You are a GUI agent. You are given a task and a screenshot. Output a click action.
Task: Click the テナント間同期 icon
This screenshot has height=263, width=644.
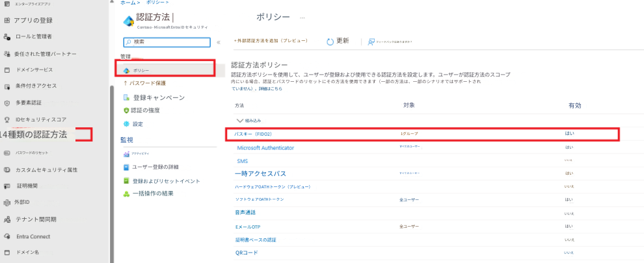click(x=7, y=220)
